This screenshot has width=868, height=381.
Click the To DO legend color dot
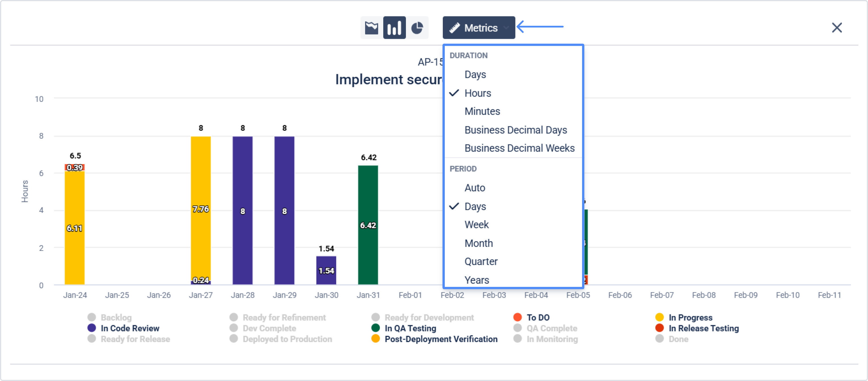[518, 317]
